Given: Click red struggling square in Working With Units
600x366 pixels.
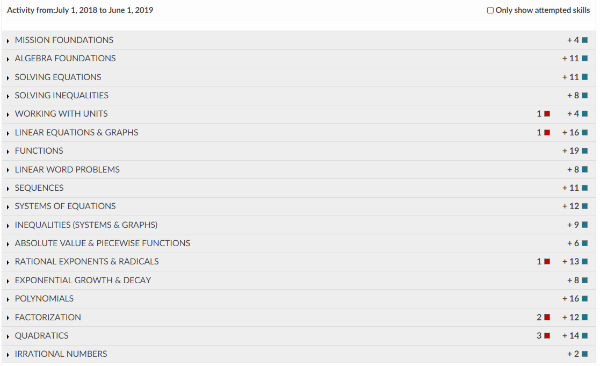Looking at the screenshot, I should click(x=547, y=114).
